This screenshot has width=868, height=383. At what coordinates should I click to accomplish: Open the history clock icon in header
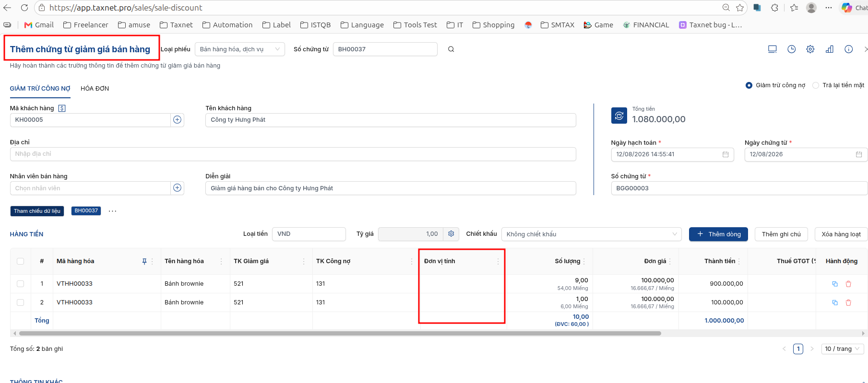792,49
